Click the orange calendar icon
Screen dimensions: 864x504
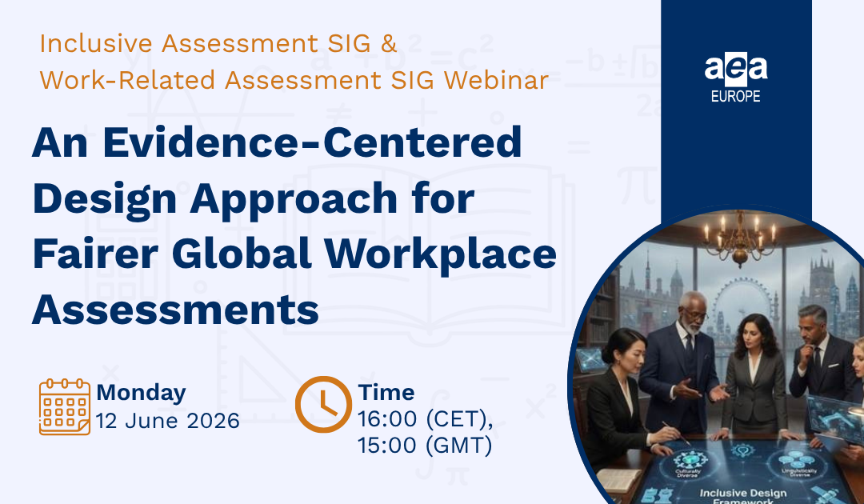click(x=65, y=407)
